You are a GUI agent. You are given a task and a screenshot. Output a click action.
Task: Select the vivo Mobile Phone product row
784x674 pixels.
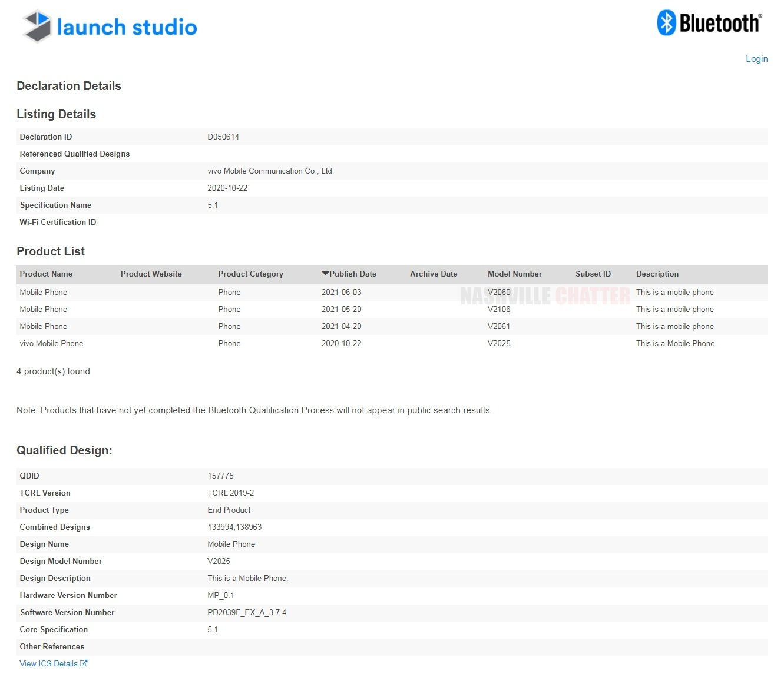click(51, 344)
